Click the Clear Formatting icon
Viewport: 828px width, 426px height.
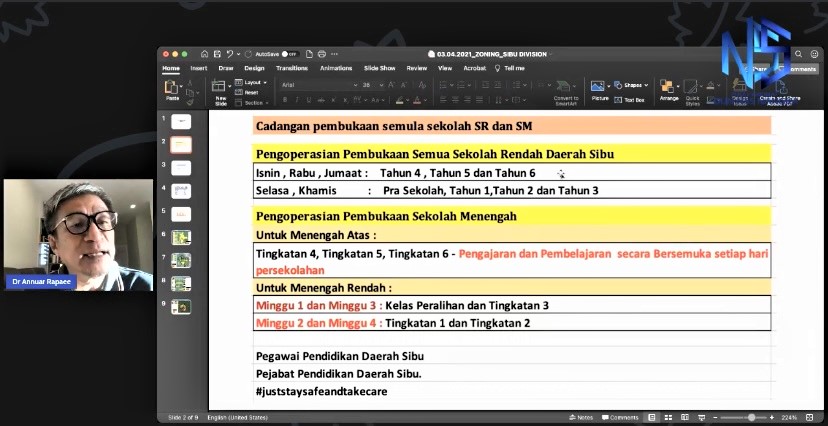(x=422, y=85)
